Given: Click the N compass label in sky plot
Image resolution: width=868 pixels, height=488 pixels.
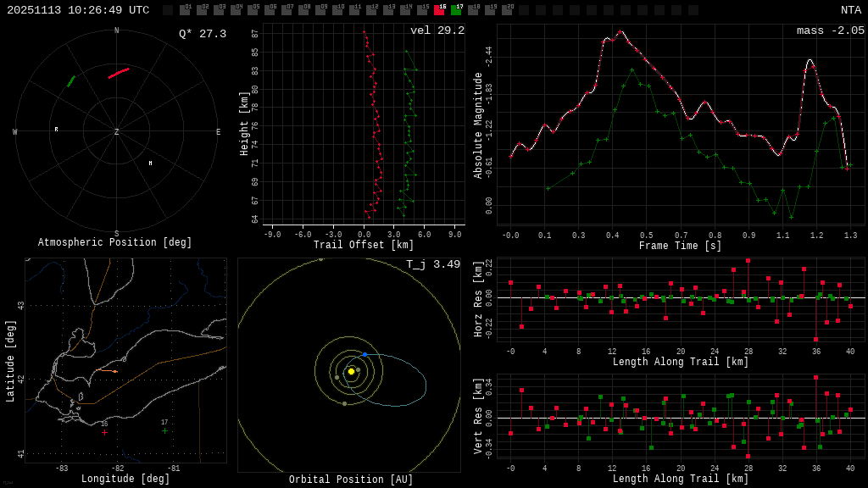Looking at the screenshot, I should (x=116, y=30).
